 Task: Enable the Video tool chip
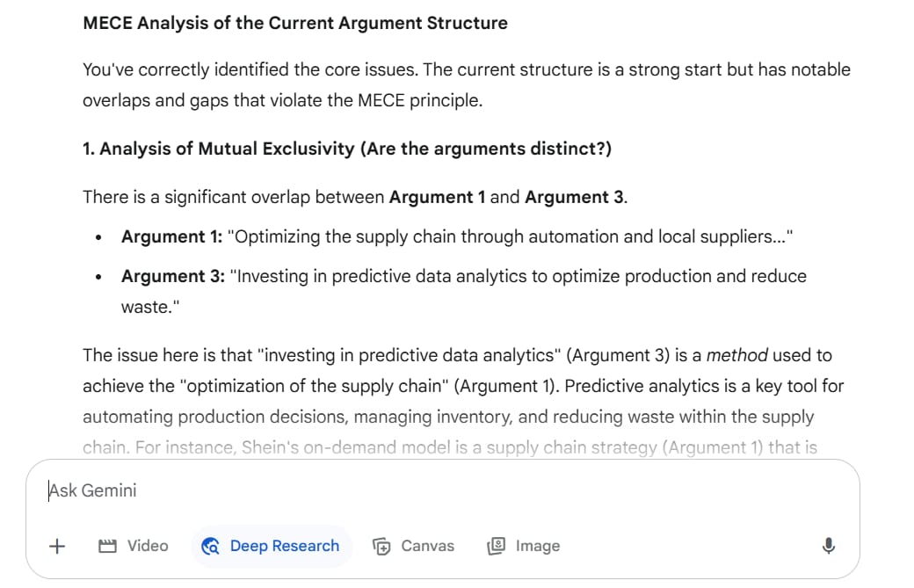pos(134,546)
